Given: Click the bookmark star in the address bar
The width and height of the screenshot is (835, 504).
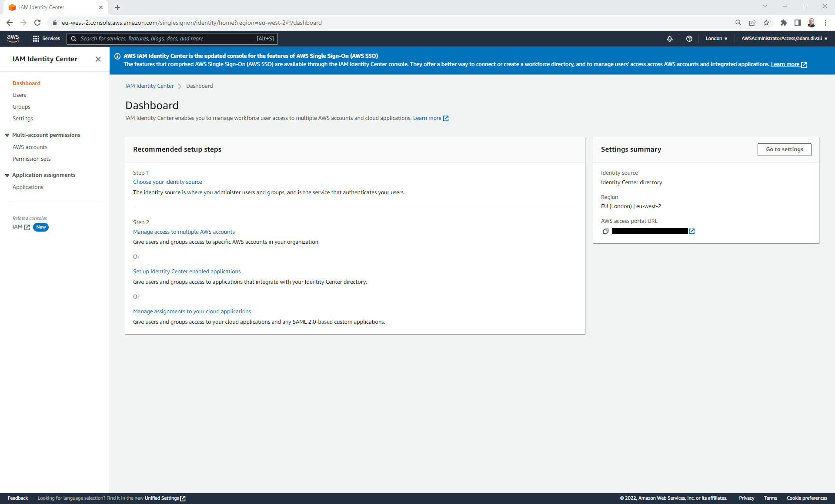Looking at the screenshot, I should click(x=766, y=23).
